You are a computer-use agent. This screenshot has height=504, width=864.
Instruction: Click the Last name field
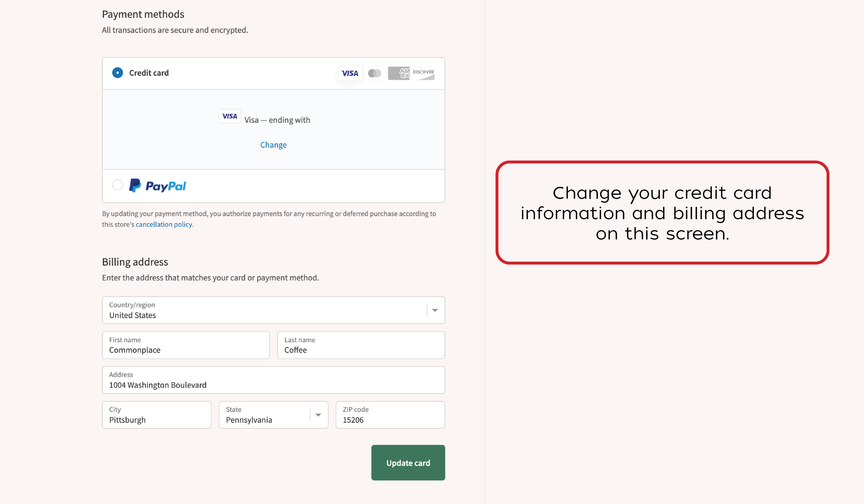(x=361, y=345)
